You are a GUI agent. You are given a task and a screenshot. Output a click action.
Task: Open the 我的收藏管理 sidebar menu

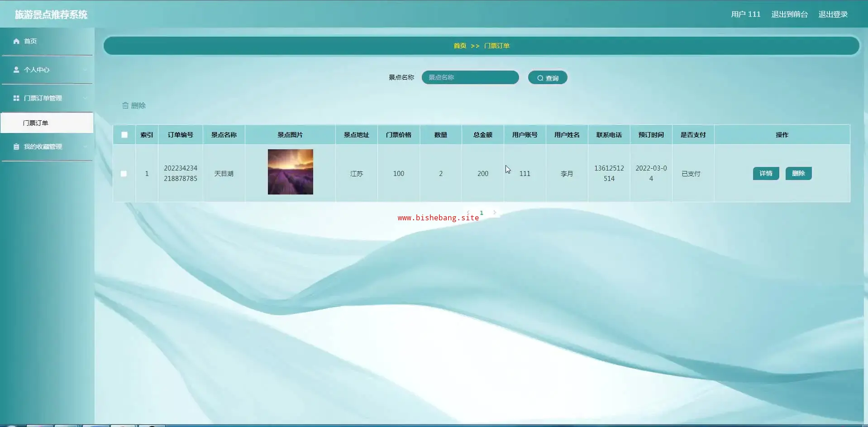pyautogui.click(x=47, y=147)
